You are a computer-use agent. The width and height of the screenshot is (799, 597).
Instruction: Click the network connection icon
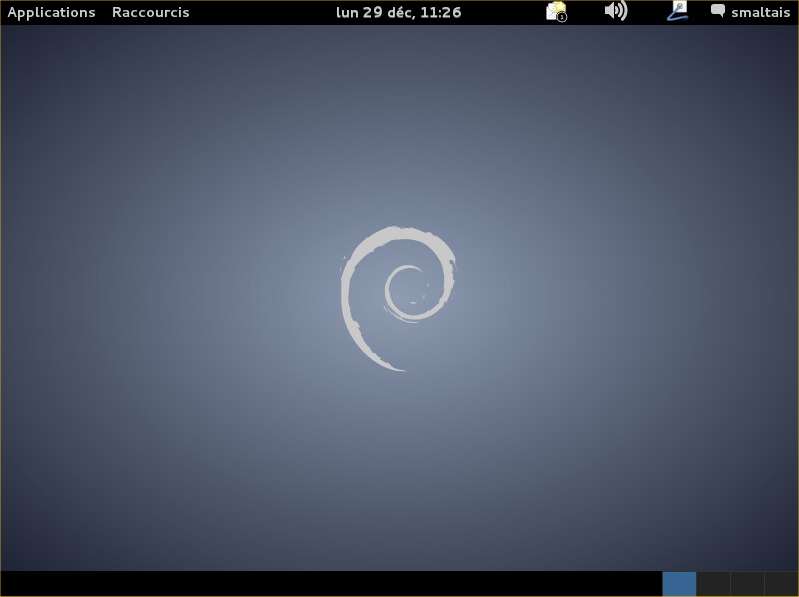pyautogui.click(x=677, y=12)
